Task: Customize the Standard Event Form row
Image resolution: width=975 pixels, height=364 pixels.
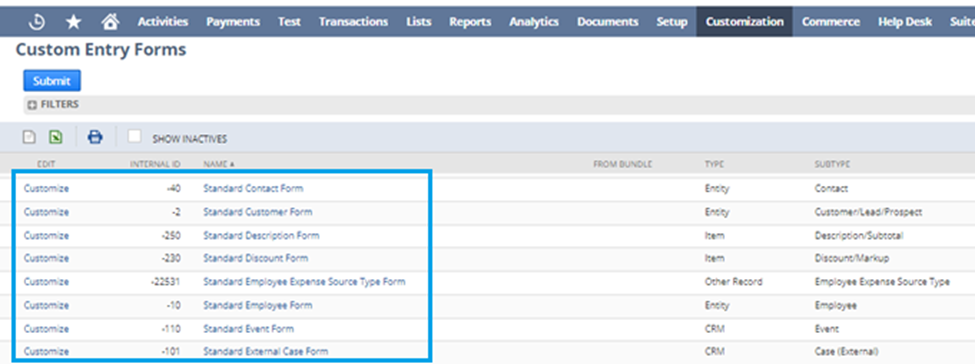Action: click(47, 329)
